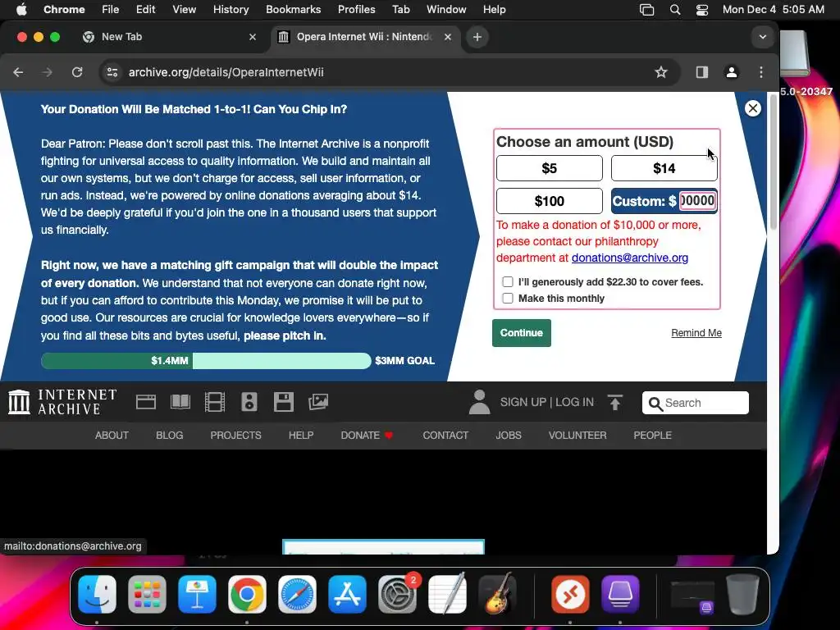This screenshot has width=840, height=630.
Task: Open the VOLUNTEER link
Action: click(x=577, y=435)
